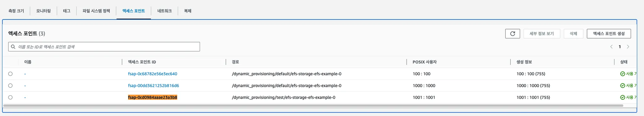This screenshot has height=116, width=644.
Task: Open link fsap-0c68782e56e3ec640
Action: [x=153, y=74]
